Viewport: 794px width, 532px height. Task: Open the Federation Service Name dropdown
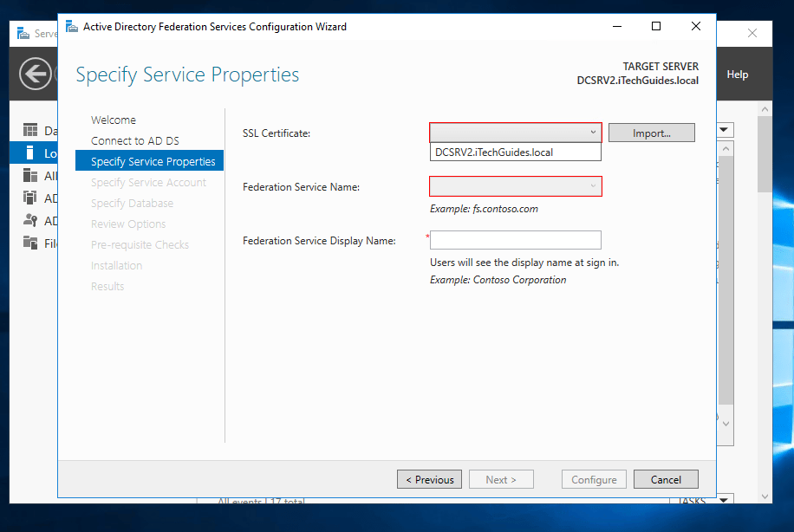coord(595,185)
